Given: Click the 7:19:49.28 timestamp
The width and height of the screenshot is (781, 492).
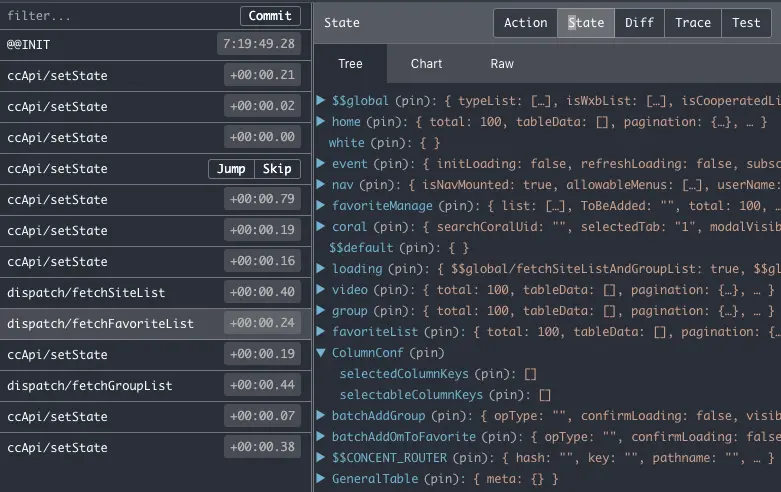Looking at the screenshot, I should (x=259, y=44).
